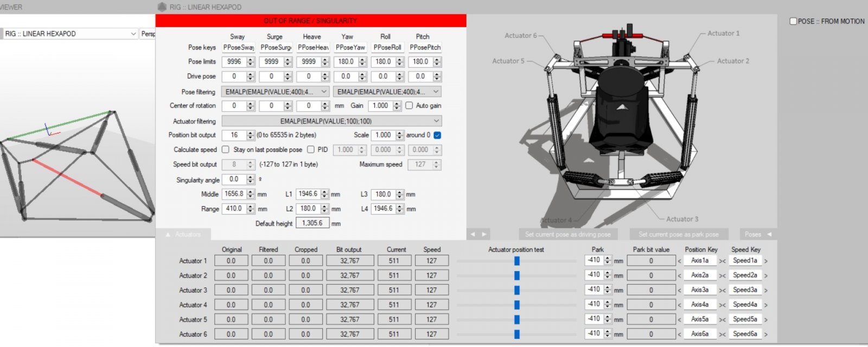Viewport: 868px width, 347px height.
Task: Enable Stay on last possible pose
Action: 226,150
